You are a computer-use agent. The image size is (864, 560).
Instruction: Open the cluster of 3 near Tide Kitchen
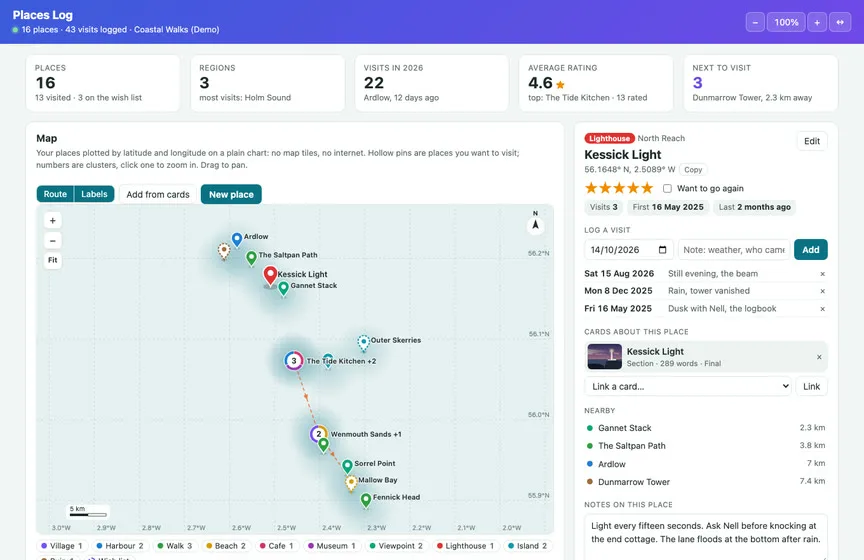point(294,360)
